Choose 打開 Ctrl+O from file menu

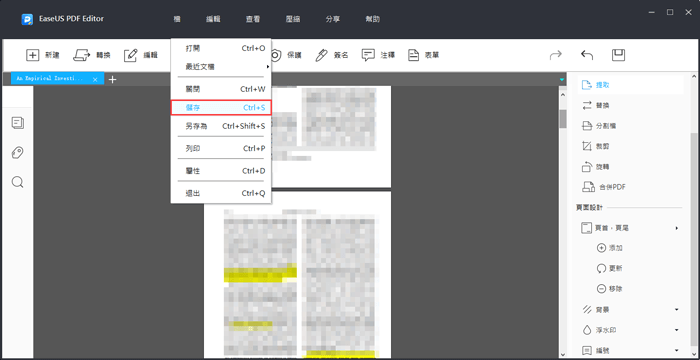221,48
